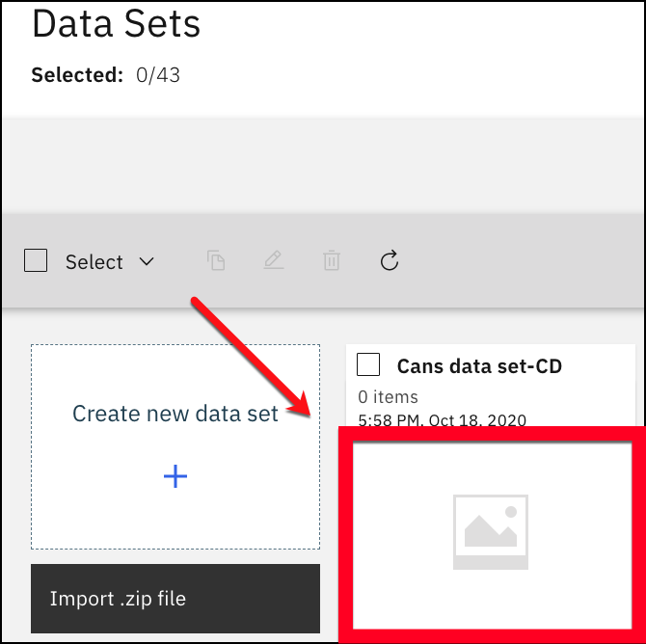The width and height of the screenshot is (646, 644).
Task: Expand the Select chevron arrow
Action: click(147, 261)
